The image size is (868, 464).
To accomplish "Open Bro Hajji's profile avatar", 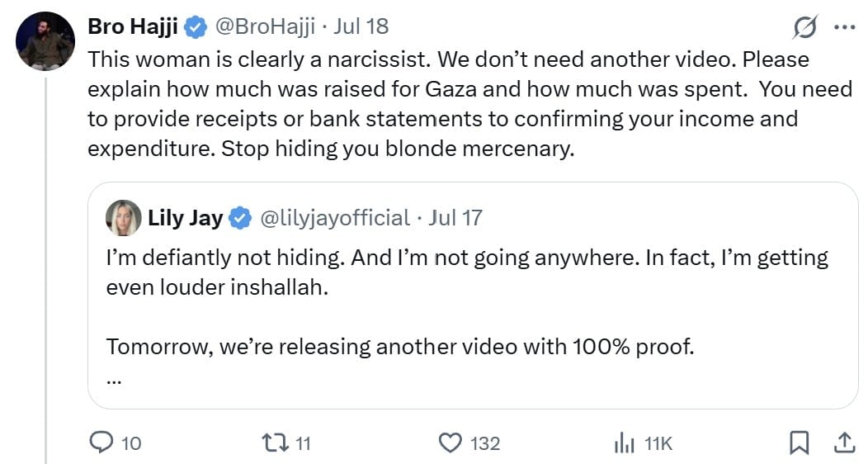I will coord(45,41).
